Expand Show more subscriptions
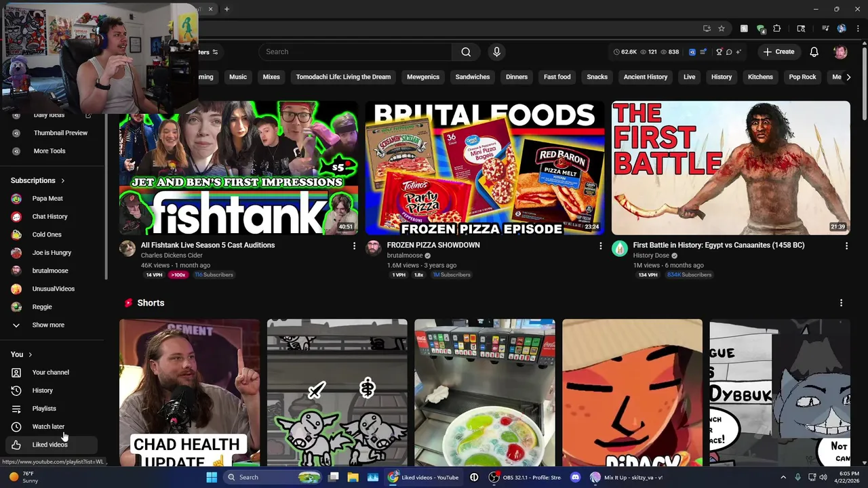The image size is (868, 488). click(x=48, y=325)
